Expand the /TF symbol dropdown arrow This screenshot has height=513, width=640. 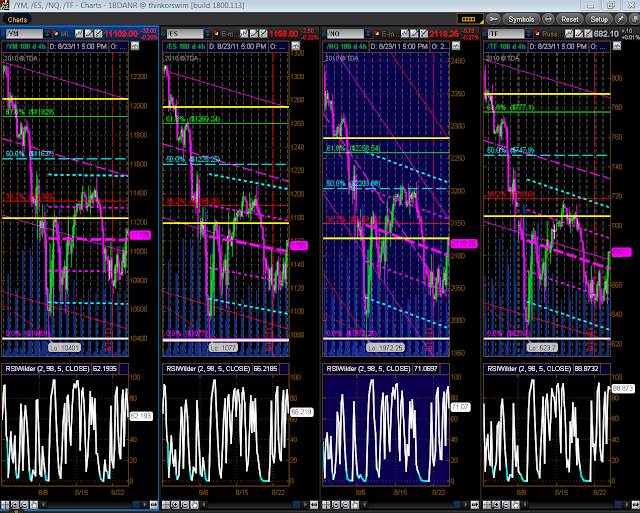(x=529, y=33)
